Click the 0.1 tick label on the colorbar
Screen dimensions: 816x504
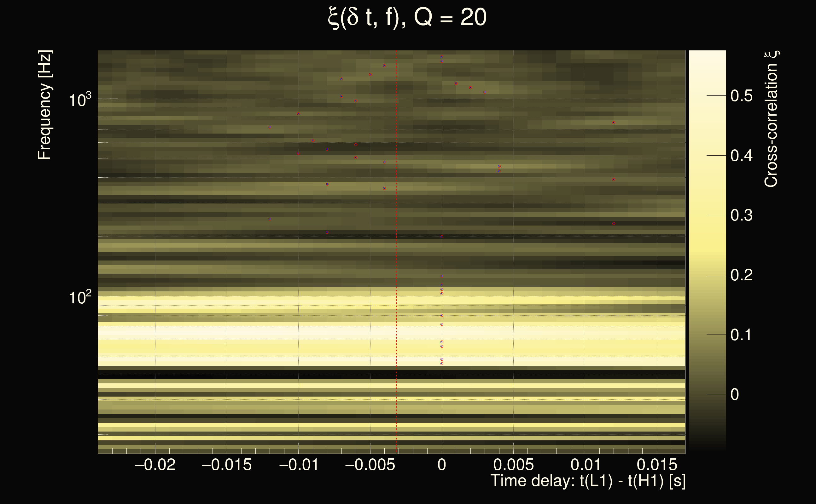(741, 335)
